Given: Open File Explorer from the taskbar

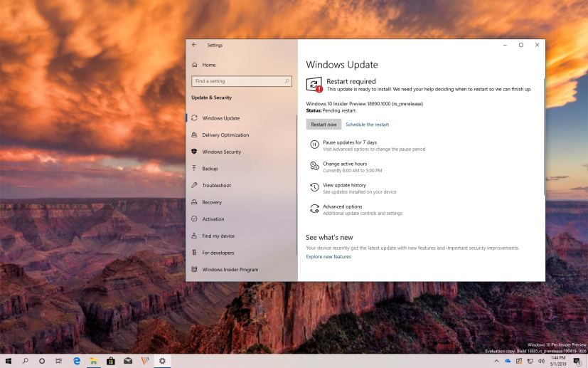Looking at the screenshot, I should [93, 361].
